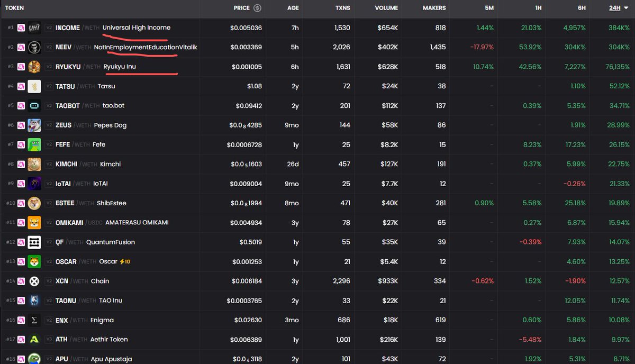Click the OMIKAMI token logo
The height and width of the screenshot is (364, 635).
(x=34, y=223)
